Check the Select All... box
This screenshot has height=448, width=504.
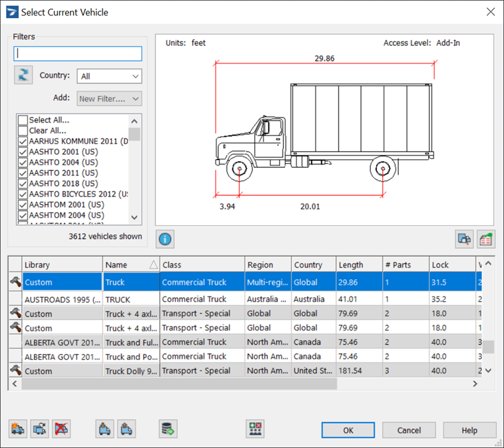pos(23,120)
